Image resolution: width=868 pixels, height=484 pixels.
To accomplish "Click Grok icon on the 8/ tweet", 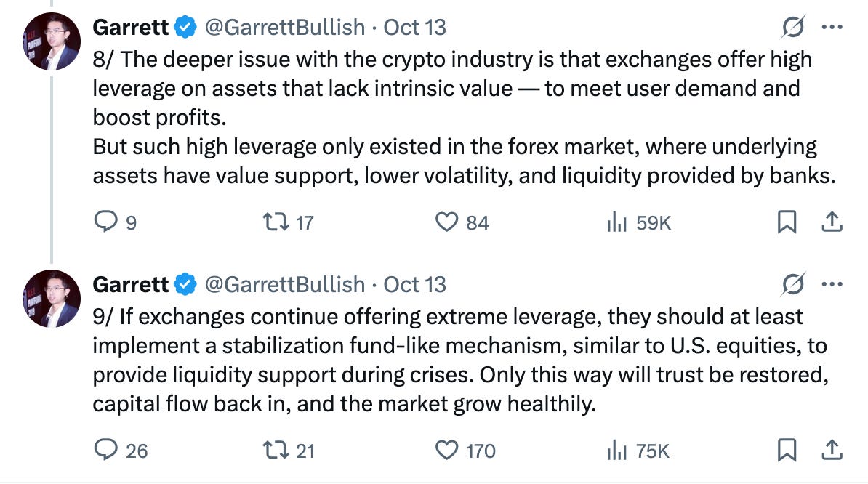I will 792,27.
